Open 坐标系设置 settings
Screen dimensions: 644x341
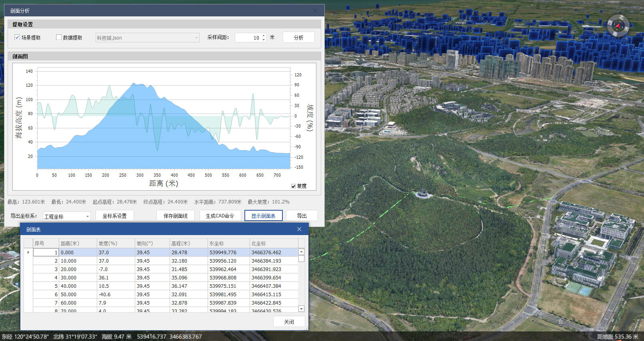click(x=114, y=216)
